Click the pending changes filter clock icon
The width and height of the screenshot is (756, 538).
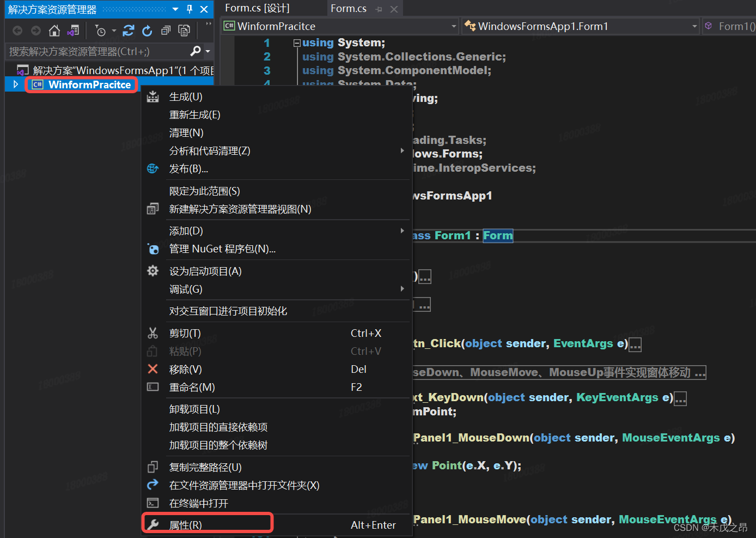pyautogui.click(x=100, y=31)
